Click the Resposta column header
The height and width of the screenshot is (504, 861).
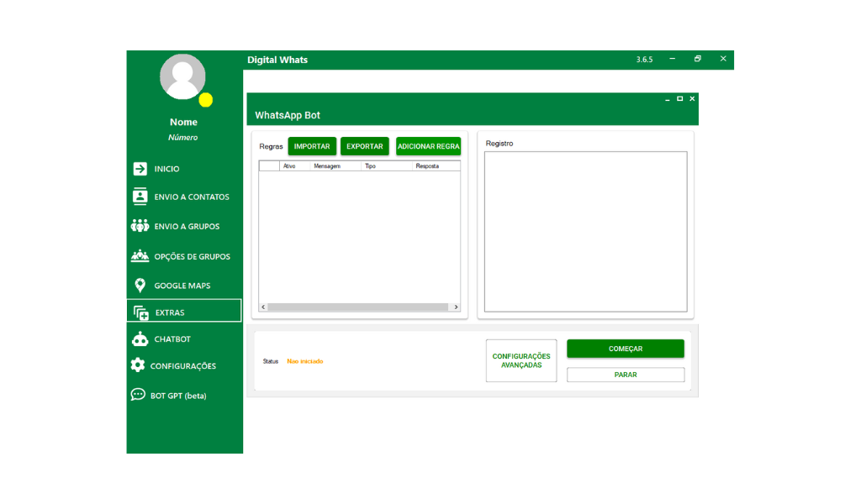coord(427,166)
